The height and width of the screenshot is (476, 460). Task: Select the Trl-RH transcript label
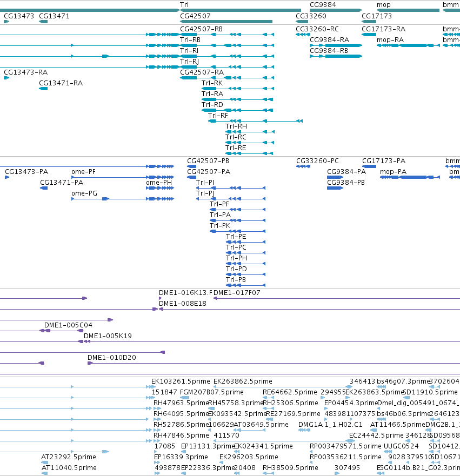point(236,126)
